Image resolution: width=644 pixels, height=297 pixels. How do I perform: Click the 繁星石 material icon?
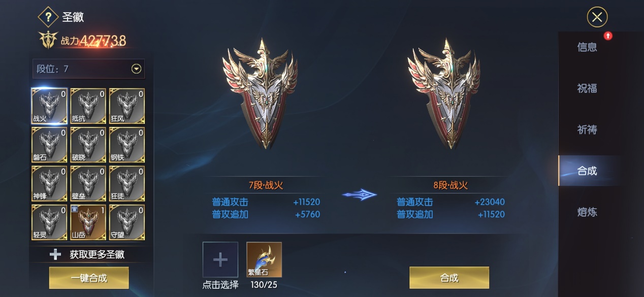click(264, 260)
